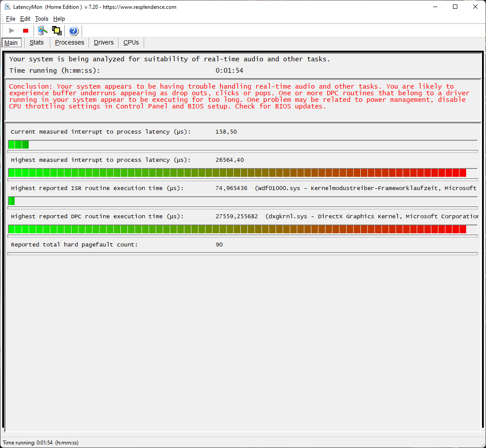Minimize the LatencyMon window
Image resolution: width=486 pixels, height=448 pixels.
[435, 7]
